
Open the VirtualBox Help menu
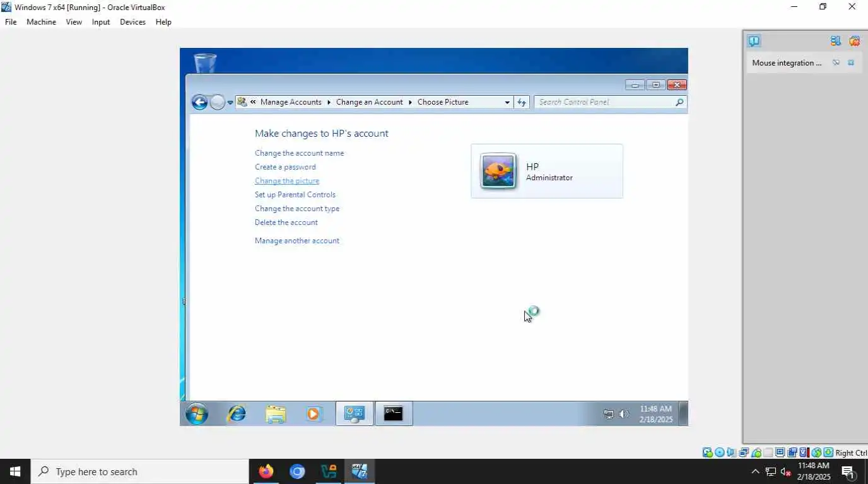(x=163, y=22)
